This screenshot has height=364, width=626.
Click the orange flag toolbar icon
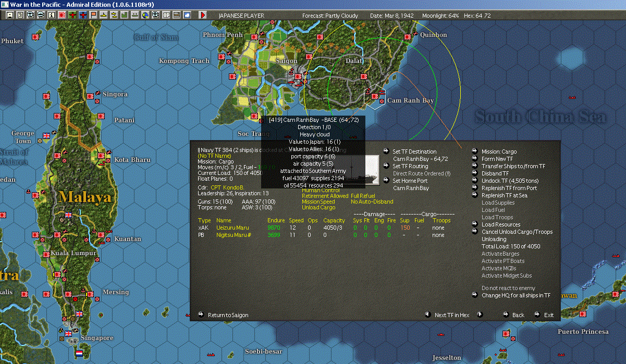pos(93,15)
